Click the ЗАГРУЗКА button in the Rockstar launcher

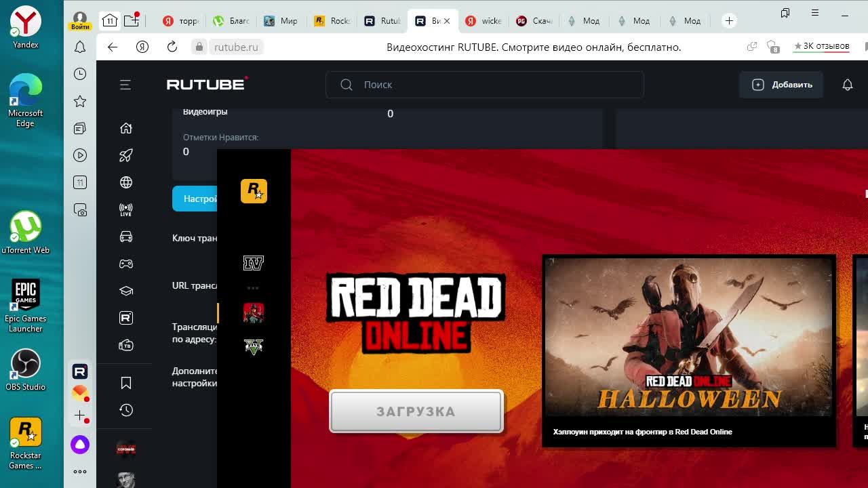[x=416, y=411]
